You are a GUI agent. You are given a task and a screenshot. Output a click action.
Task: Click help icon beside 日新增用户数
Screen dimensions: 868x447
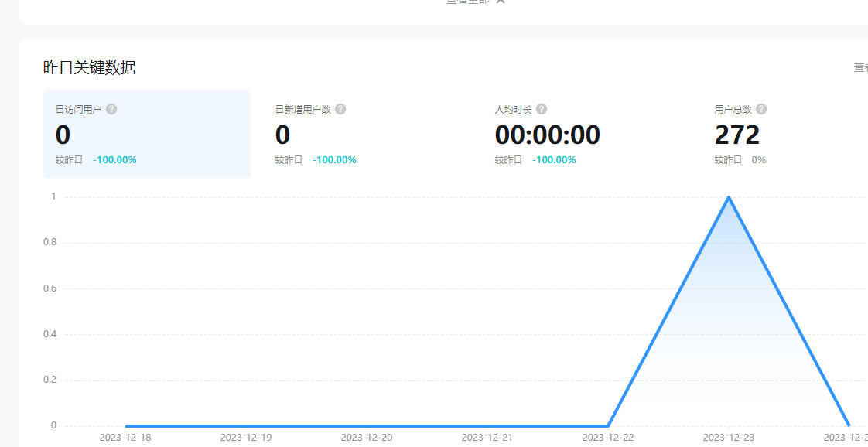pyautogui.click(x=340, y=109)
